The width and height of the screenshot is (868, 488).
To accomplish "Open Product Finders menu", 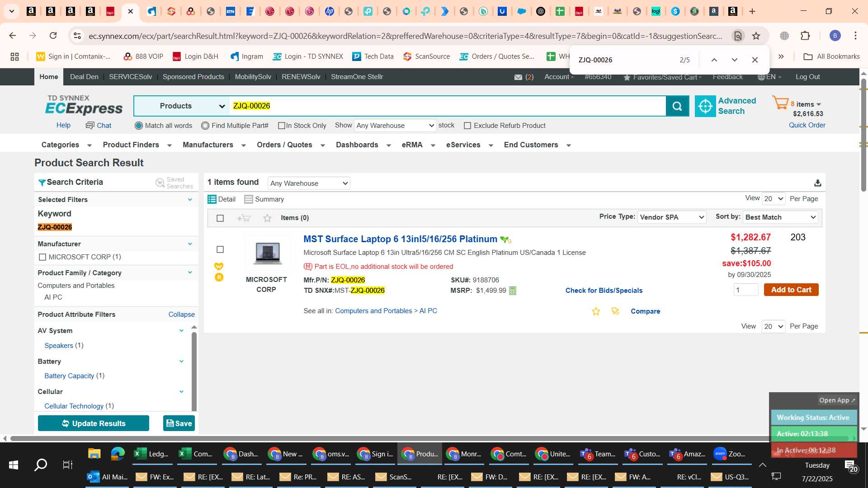I will [x=137, y=145].
